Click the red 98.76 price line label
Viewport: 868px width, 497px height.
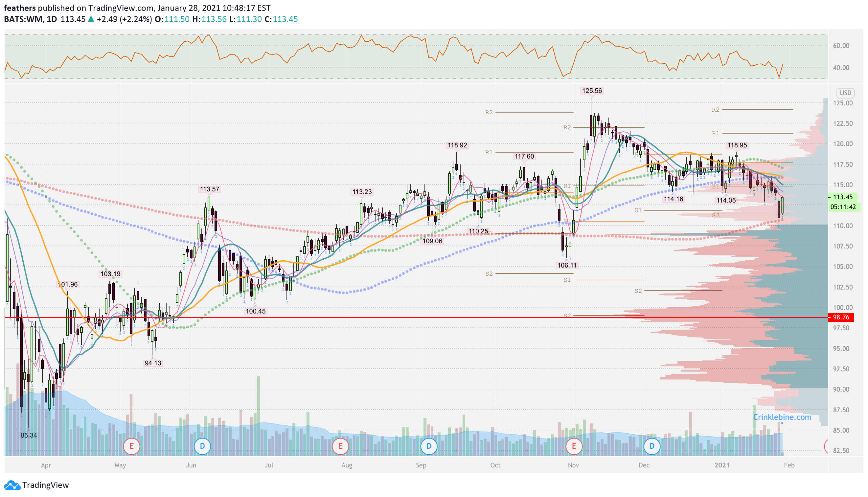841,317
